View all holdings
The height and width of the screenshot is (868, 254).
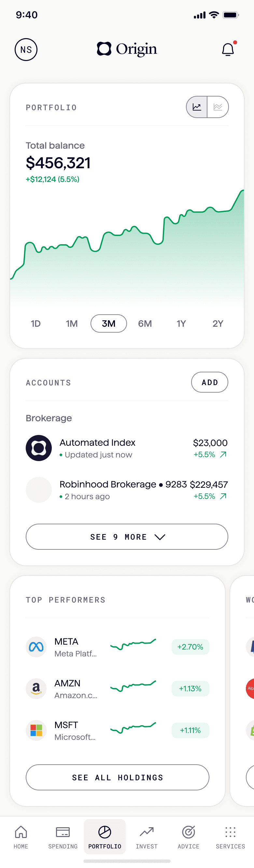coord(118,777)
